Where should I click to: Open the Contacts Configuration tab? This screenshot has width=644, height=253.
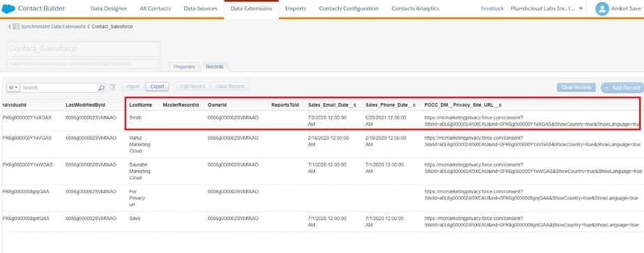tap(348, 8)
